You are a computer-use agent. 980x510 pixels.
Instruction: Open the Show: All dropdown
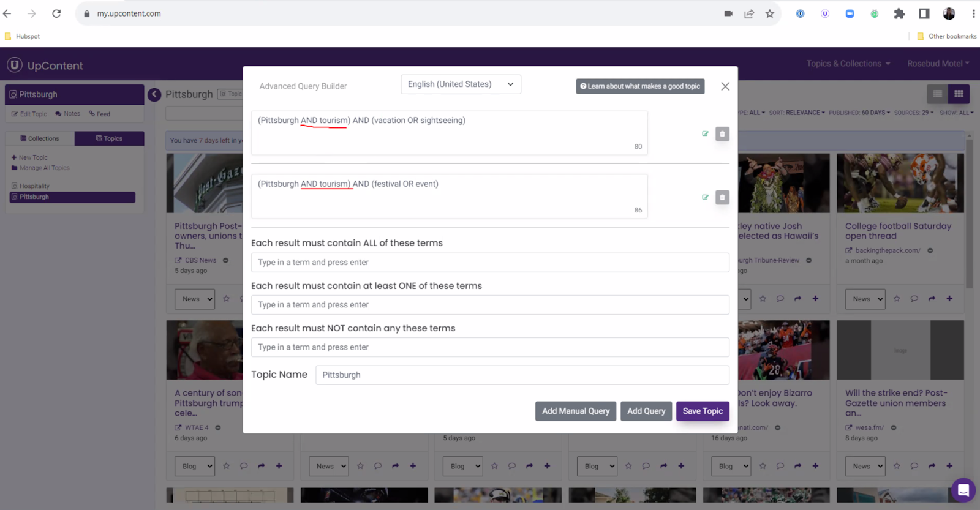957,113
